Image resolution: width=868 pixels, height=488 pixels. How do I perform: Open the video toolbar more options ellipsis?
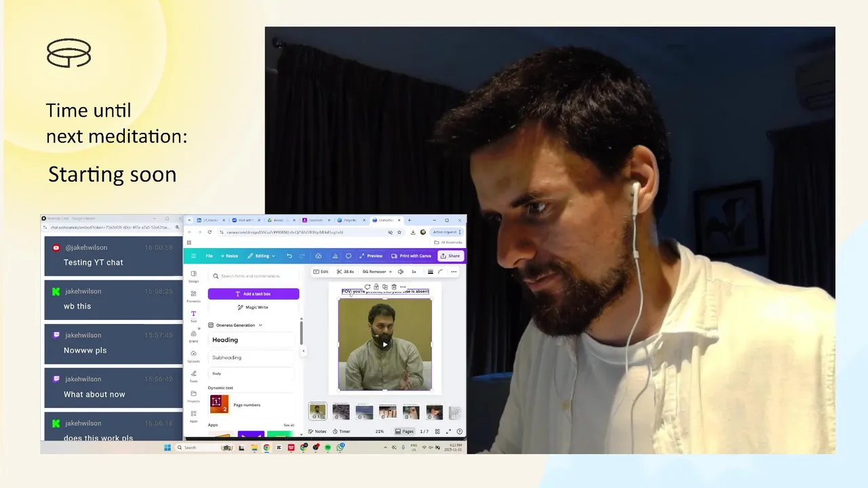pos(454,272)
